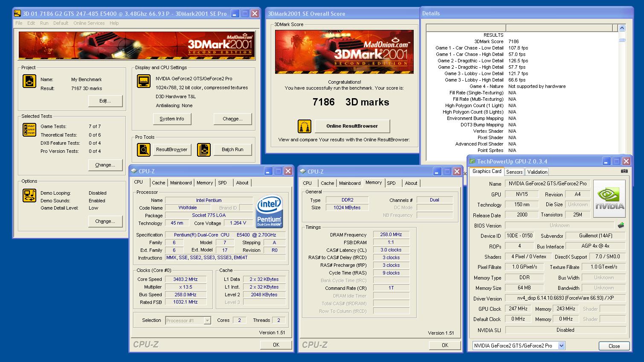The image size is (644, 362).
Task: Click the Intel Pentium logo in CPU-Z
Action: 269,211
